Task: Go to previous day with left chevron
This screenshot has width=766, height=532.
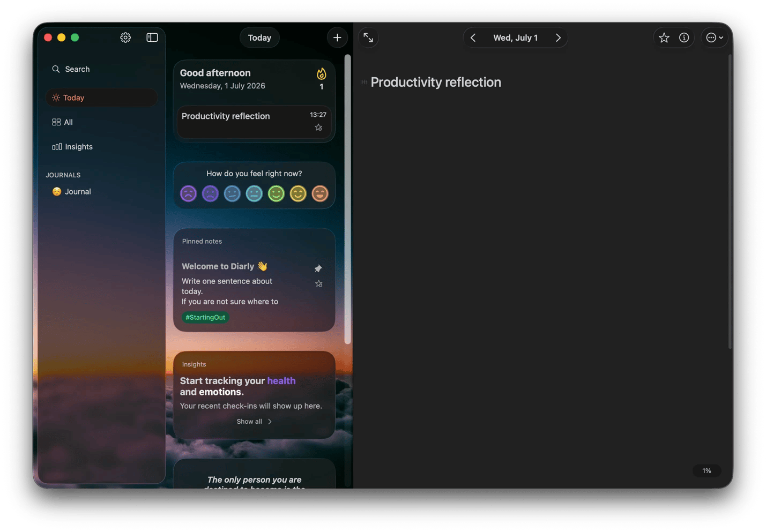Action: click(473, 38)
